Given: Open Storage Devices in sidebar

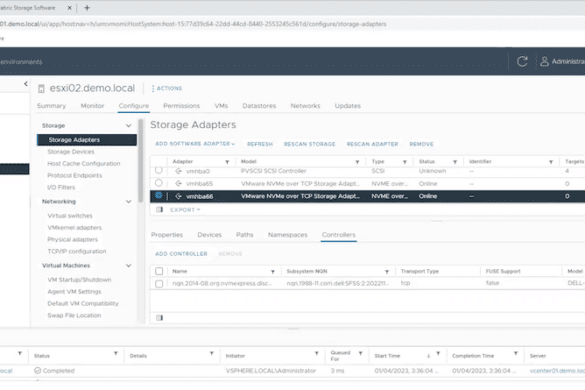Looking at the screenshot, I should pyautogui.click(x=71, y=152).
